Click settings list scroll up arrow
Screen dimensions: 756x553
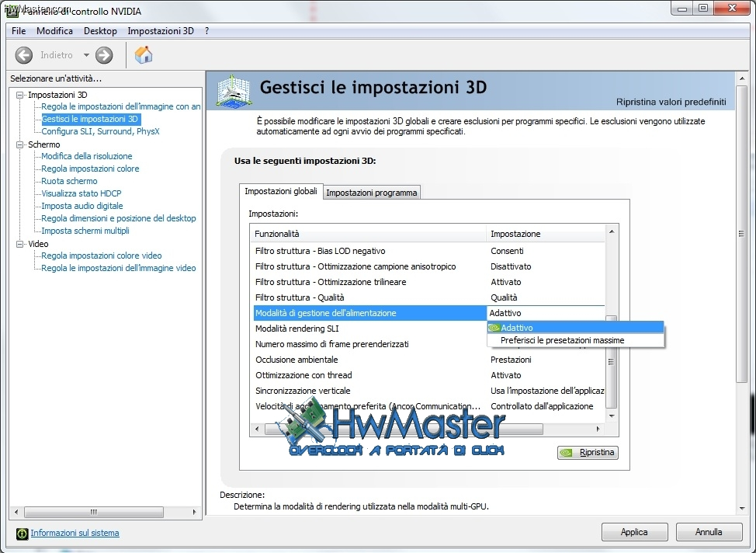tap(612, 232)
